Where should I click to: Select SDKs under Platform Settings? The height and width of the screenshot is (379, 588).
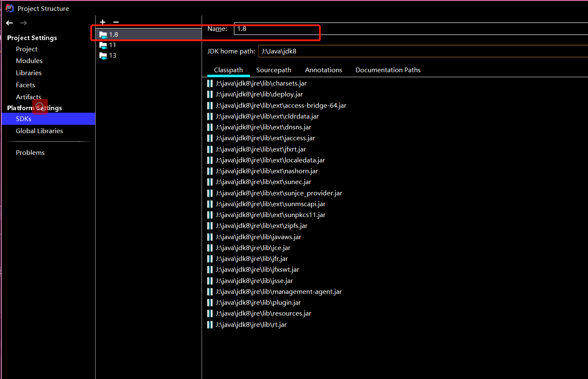pos(48,119)
